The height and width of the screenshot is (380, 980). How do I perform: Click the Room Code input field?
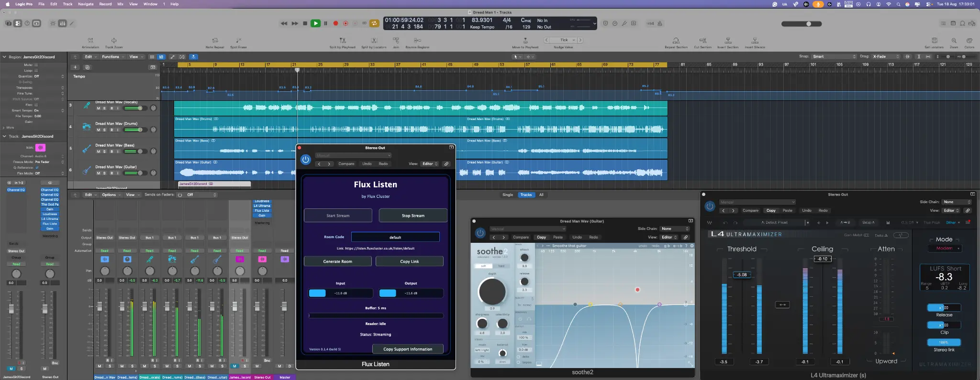click(395, 237)
